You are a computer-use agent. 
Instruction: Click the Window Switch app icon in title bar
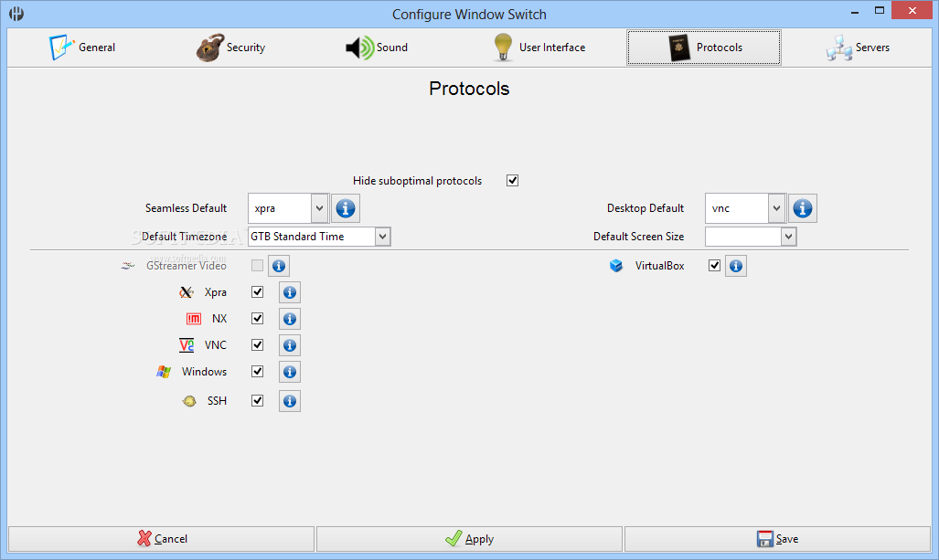coord(16,13)
